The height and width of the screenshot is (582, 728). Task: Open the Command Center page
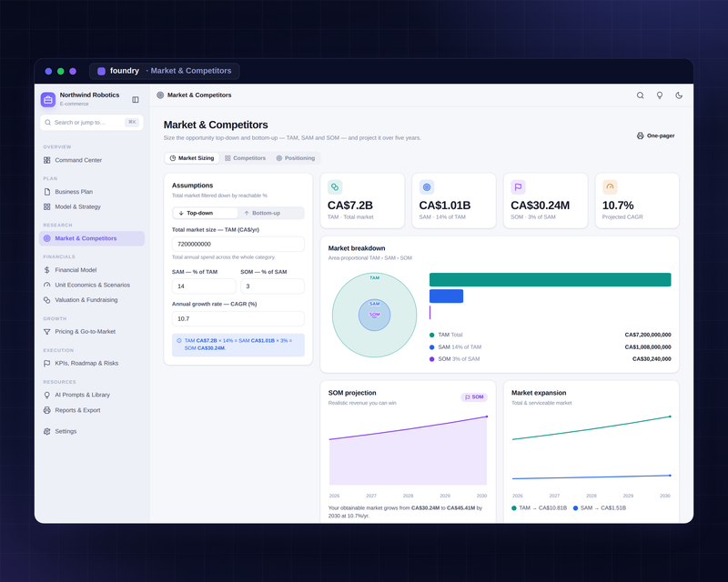pyautogui.click(x=92, y=160)
